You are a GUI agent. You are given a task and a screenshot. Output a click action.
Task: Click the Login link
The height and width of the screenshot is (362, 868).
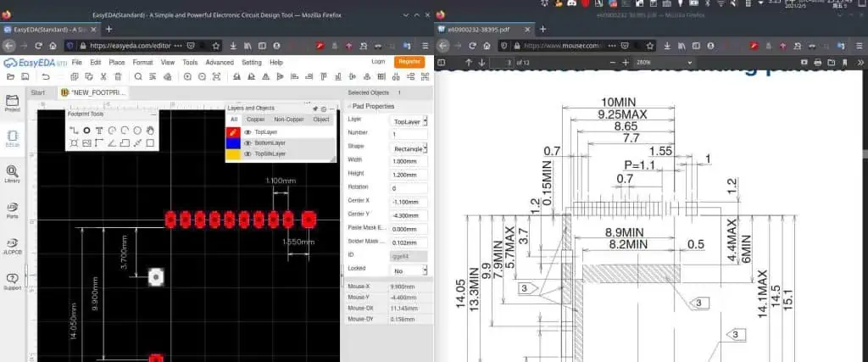pyautogui.click(x=379, y=62)
